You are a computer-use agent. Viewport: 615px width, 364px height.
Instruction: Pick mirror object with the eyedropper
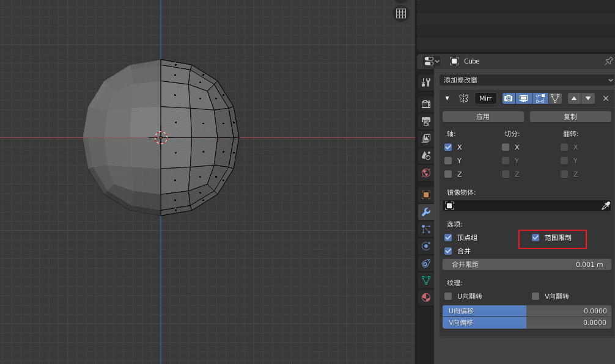coord(606,206)
